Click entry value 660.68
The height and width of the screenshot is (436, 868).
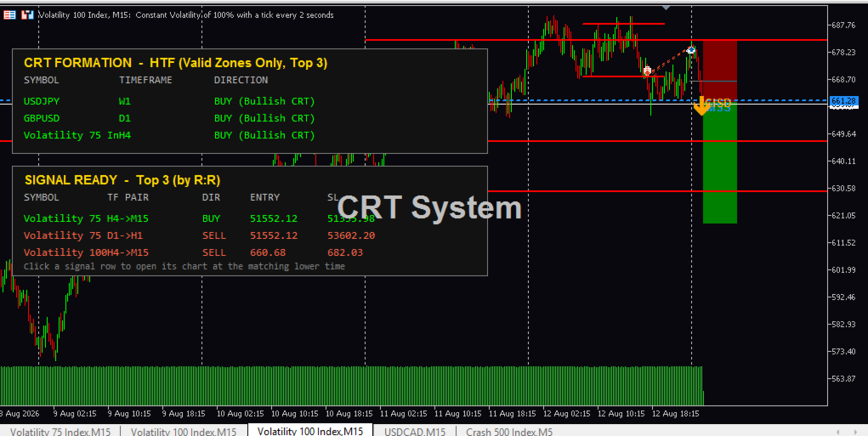(x=268, y=252)
